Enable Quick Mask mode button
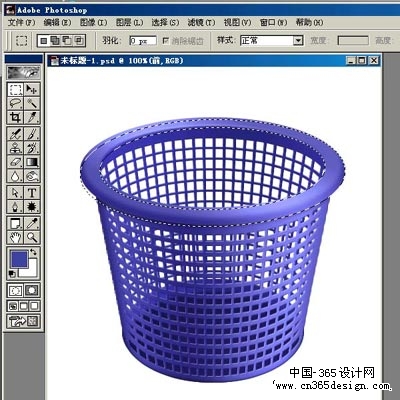The height and width of the screenshot is (400, 400). (32, 290)
